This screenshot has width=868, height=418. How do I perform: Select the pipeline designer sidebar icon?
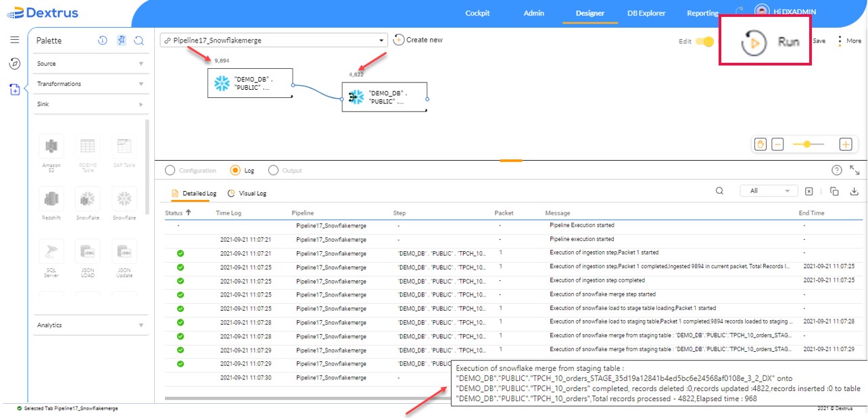(14, 89)
